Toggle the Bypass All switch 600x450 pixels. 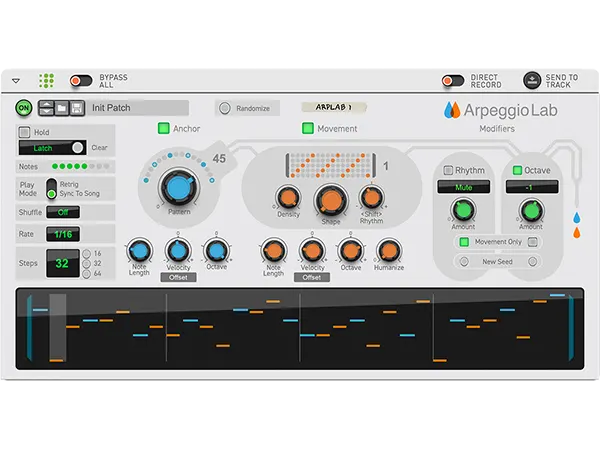coord(81,81)
